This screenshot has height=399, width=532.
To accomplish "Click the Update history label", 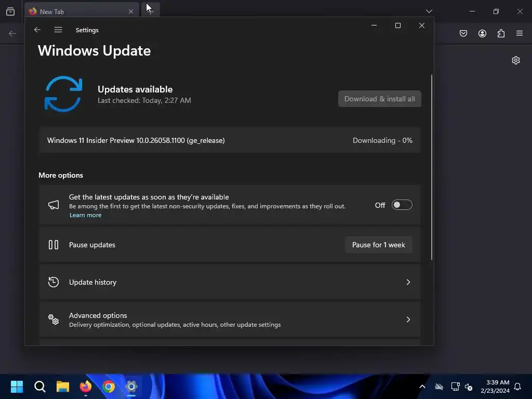I will [92, 282].
